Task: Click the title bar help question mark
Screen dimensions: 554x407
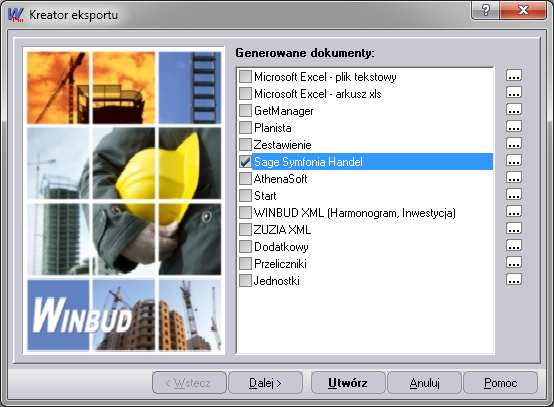Action: coord(486,10)
